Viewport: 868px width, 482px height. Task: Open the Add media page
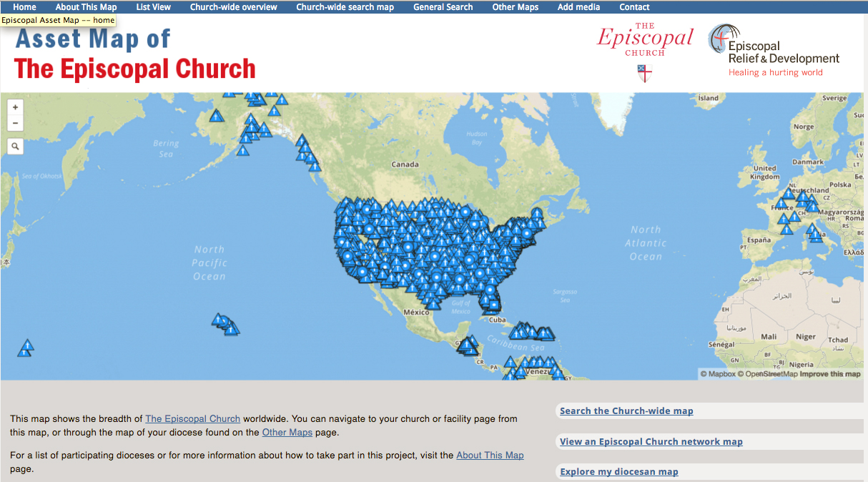pyautogui.click(x=579, y=7)
